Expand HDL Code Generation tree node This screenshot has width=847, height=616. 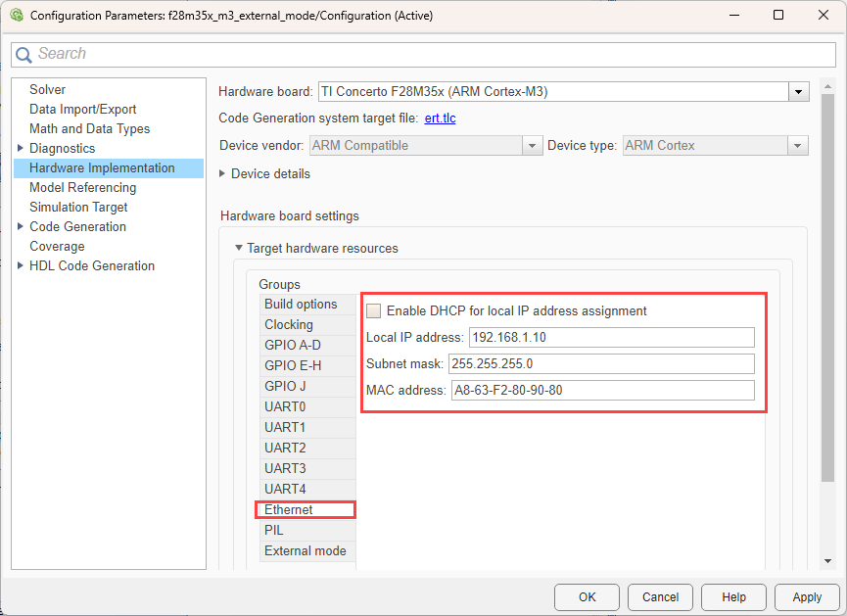click(x=21, y=266)
